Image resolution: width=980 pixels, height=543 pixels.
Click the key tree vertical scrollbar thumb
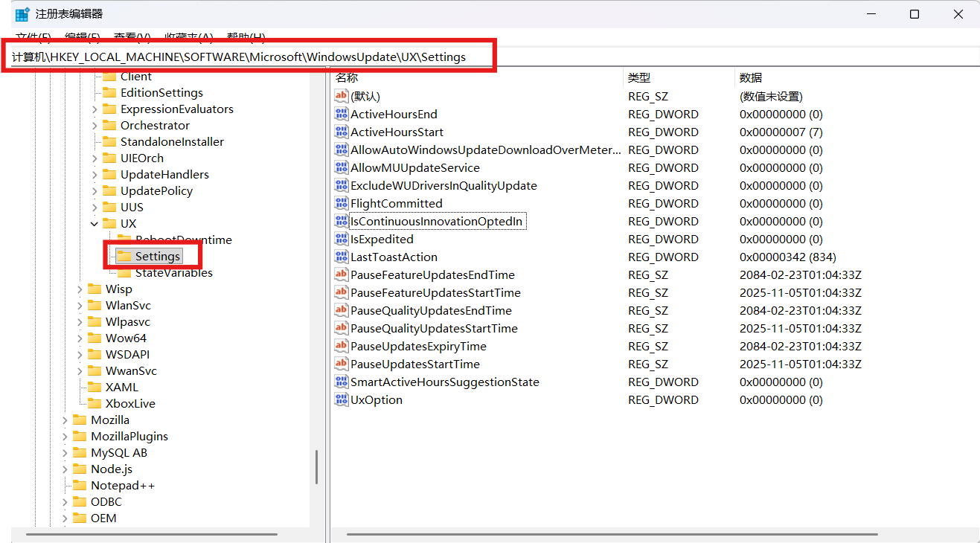tap(317, 466)
